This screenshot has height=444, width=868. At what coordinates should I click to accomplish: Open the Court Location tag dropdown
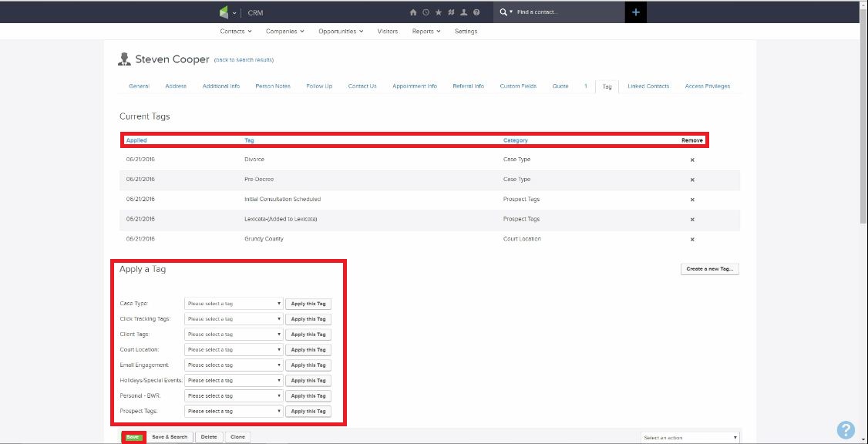[234, 350]
